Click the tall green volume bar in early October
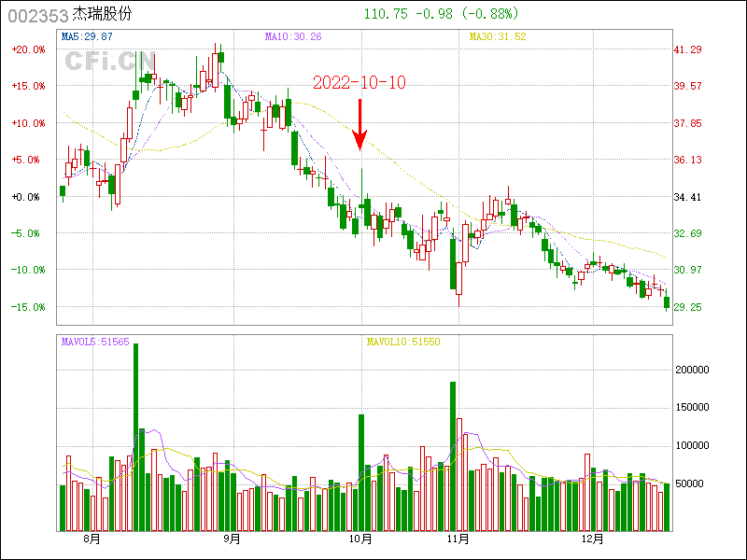This screenshot has height=560, width=747. point(361,471)
